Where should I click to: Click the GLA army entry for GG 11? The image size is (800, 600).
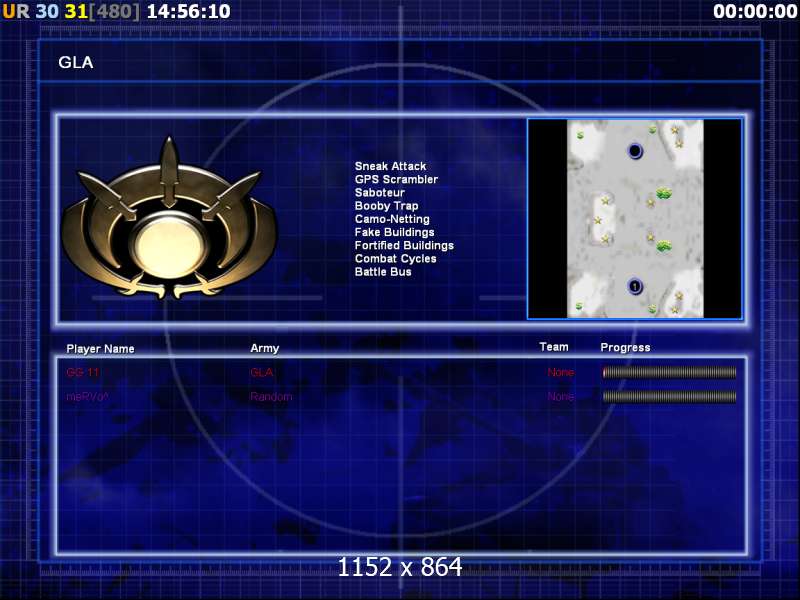click(x=262, y=372)
